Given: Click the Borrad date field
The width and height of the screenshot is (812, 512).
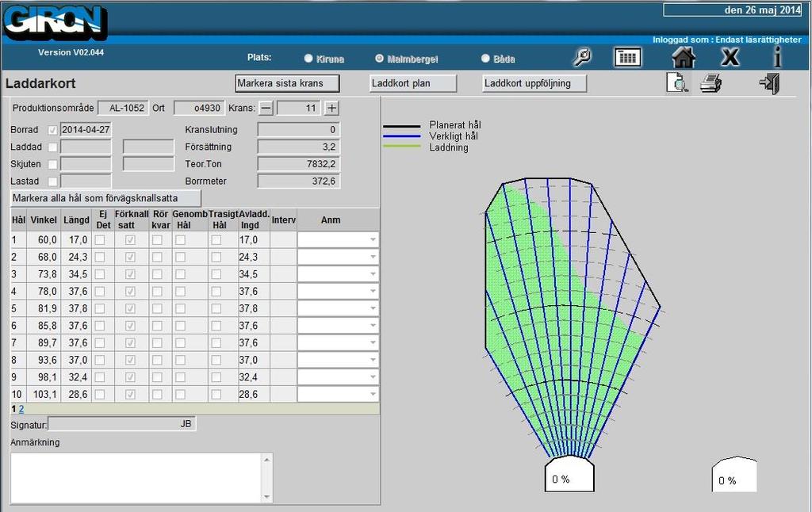Looking at the screenshot, I should [86, 130].
